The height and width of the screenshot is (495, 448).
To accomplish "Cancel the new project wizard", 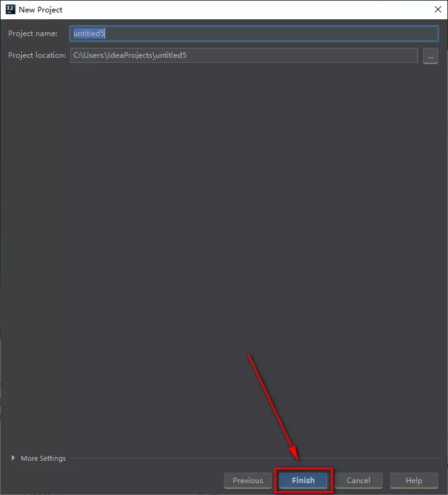I will tap(358, 480).
